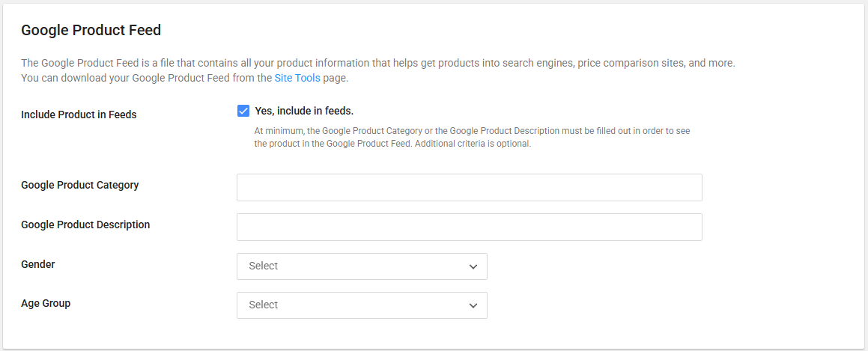Click the Age Group field label
Viewport: 868px width, 351px height.
(46, 303)
